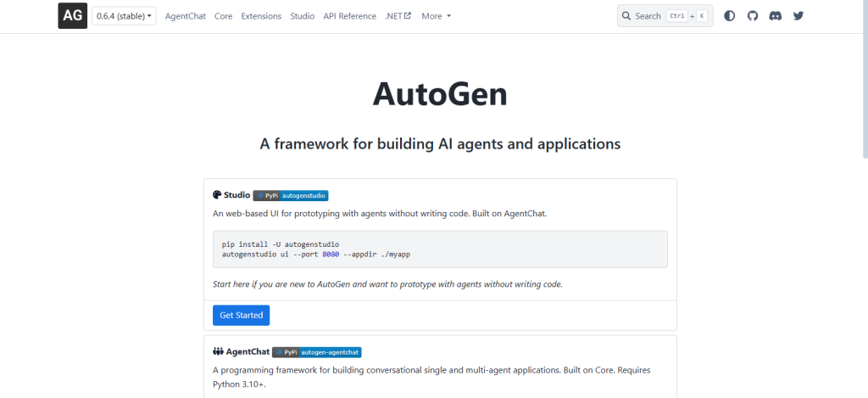Click the 'Start here if you are new' note

(387, 284)
